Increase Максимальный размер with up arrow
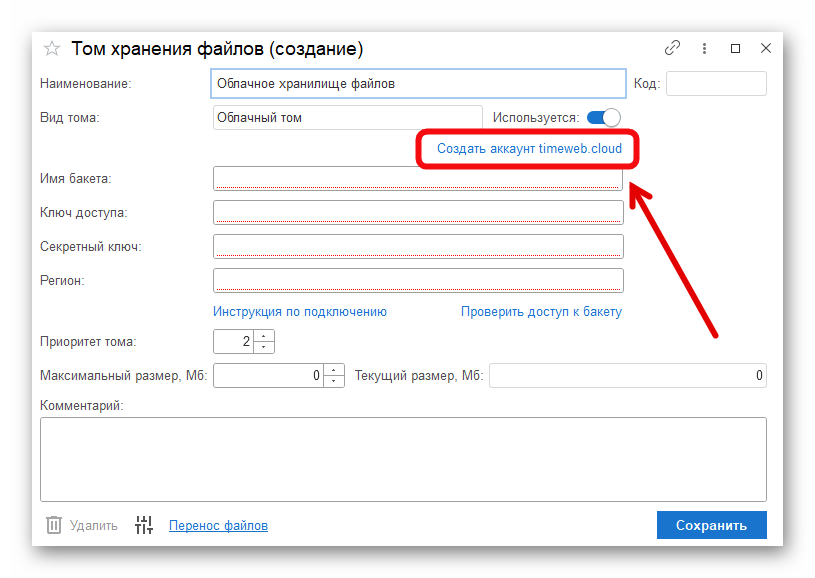The height and width of the screenshot is (578, 815). [334, 370]
